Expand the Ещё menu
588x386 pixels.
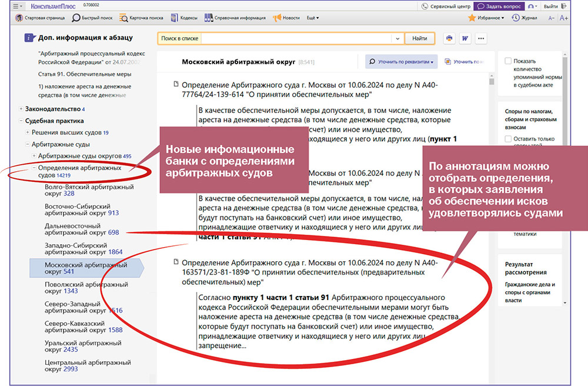pyautogui.click(x=313, y=18)
